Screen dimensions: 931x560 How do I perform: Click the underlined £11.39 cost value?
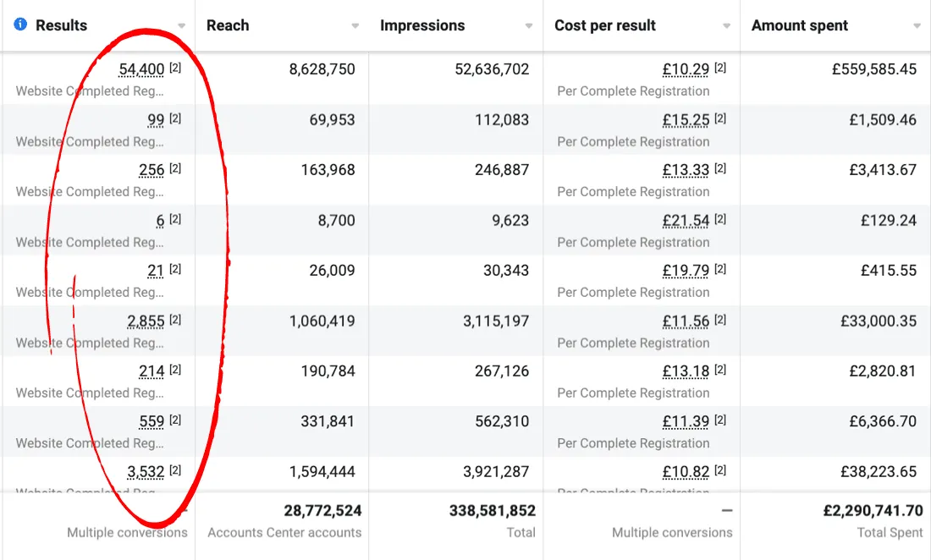pos(686,421)
